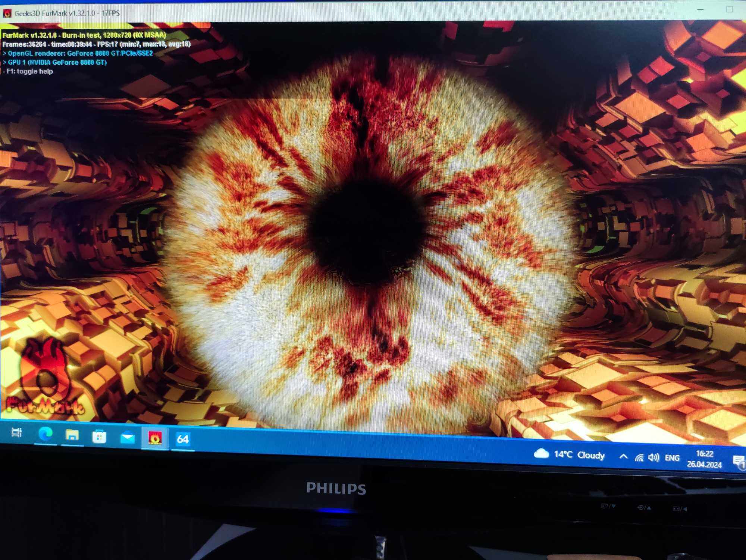Click the Geeks3D FurMark window title text

[x=67, y=13]
